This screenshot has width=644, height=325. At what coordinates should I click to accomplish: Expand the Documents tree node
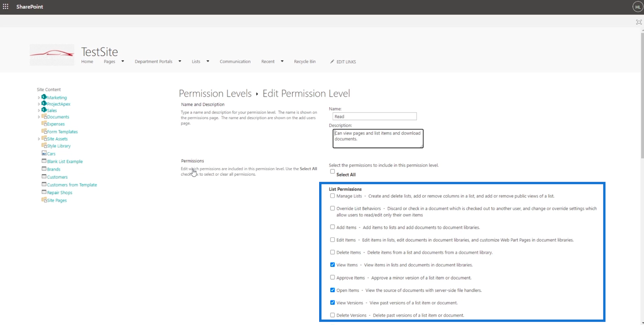[x=39, y=117]
